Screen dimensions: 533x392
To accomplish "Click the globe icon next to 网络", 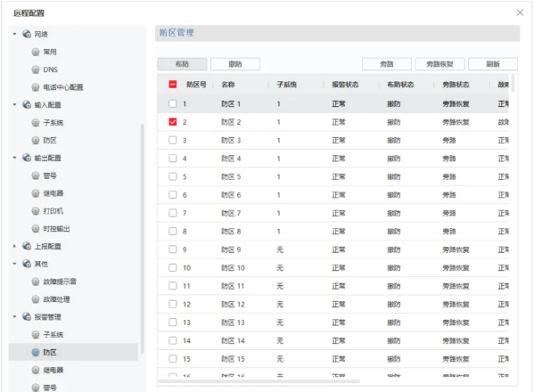I will tap(27, 34).
